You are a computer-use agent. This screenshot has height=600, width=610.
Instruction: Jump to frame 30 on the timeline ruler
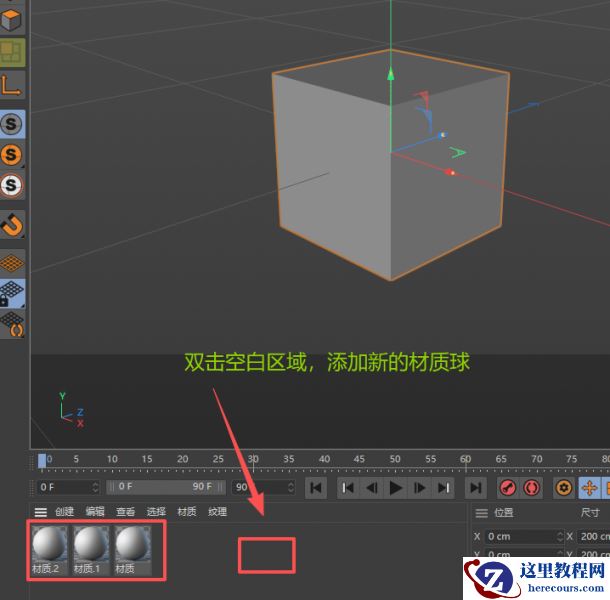click(x=253, y=460)
